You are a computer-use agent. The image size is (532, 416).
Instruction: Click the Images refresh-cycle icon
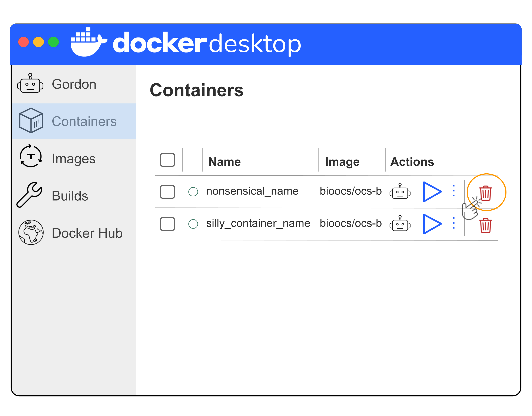(x=31, y=156)
